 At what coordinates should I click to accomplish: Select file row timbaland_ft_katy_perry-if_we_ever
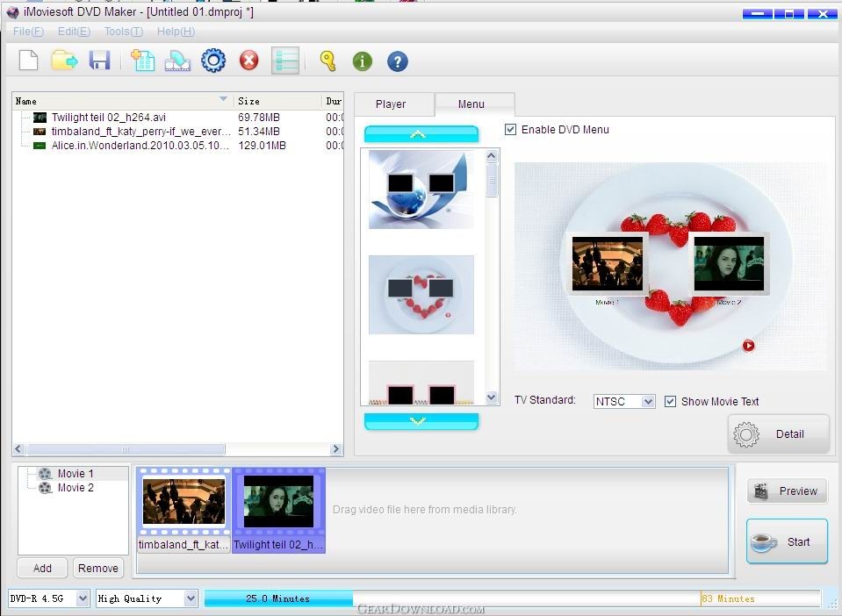tap(177, 132)
